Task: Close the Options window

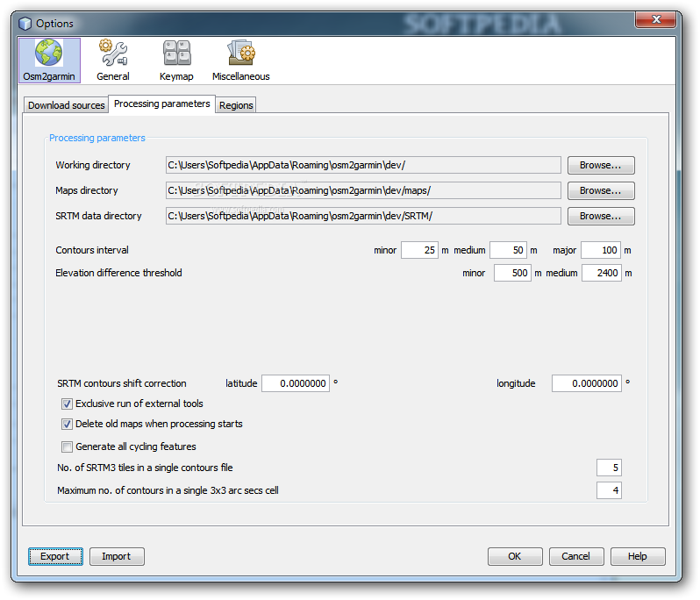Action: (655, 19)
